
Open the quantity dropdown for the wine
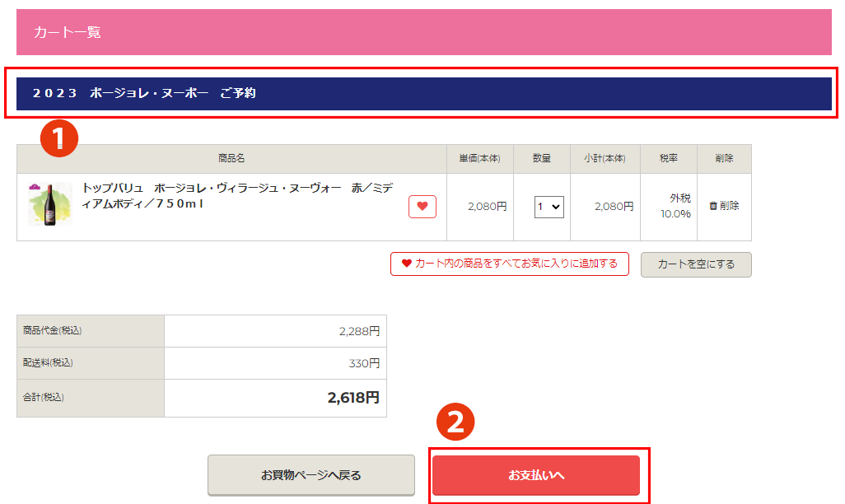click(x=549, y=207)
